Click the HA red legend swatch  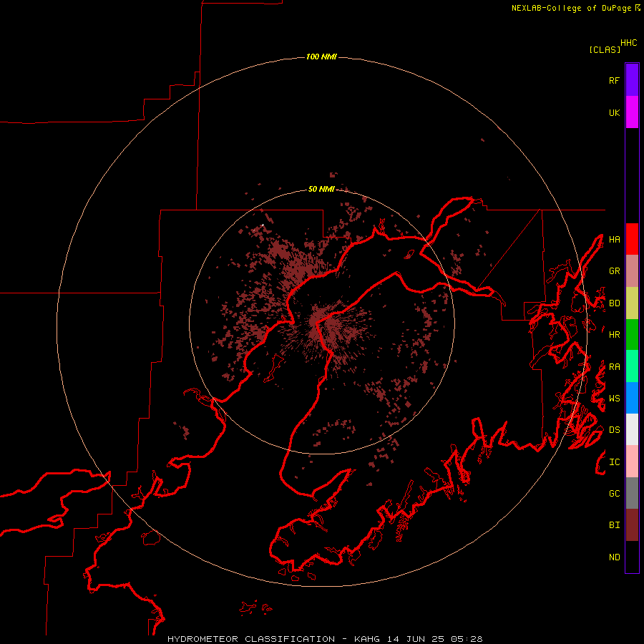click(x=632, y=239)
